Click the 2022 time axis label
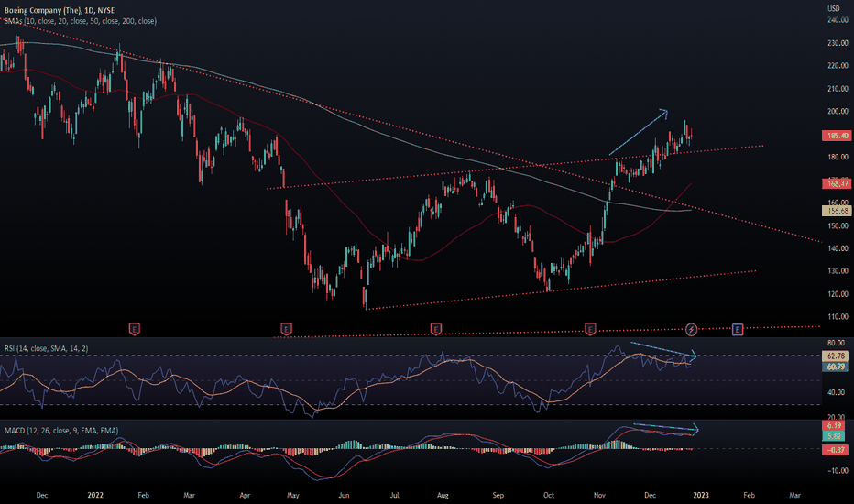 [95, 495]
